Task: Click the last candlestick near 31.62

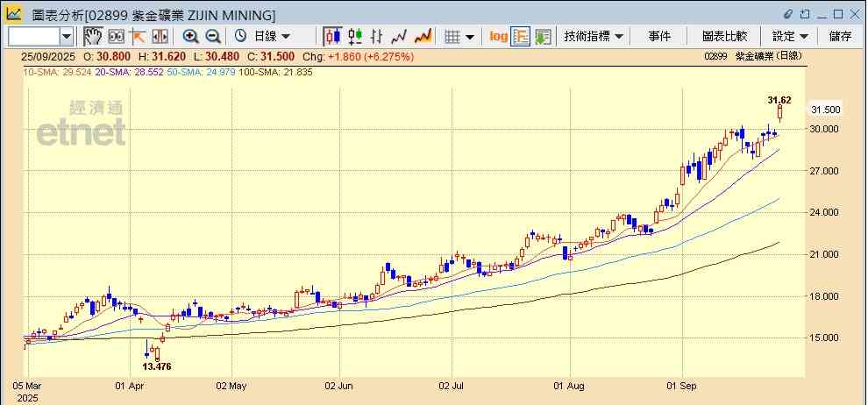Action: point(780,112)
